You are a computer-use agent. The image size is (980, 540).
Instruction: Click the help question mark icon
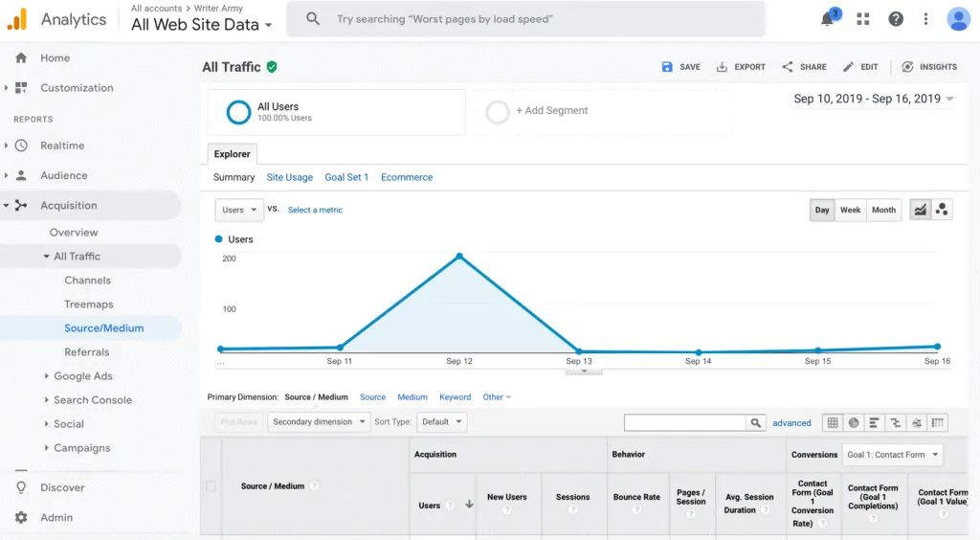tap(896, 19)
